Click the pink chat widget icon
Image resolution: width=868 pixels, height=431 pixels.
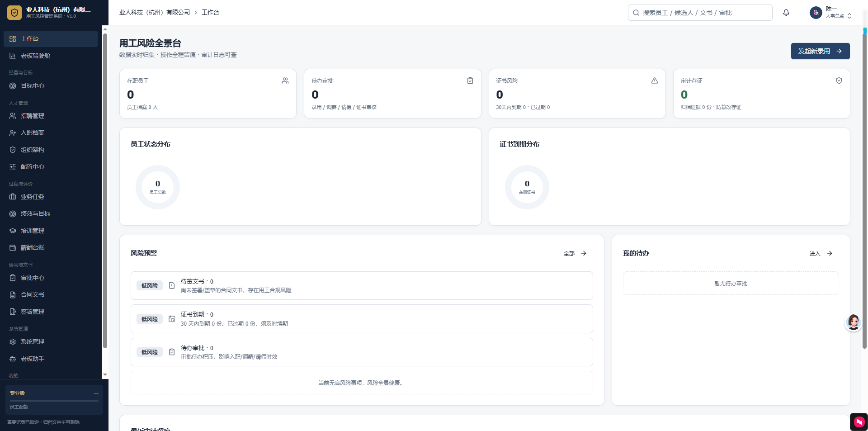click(x=859, y=422)
